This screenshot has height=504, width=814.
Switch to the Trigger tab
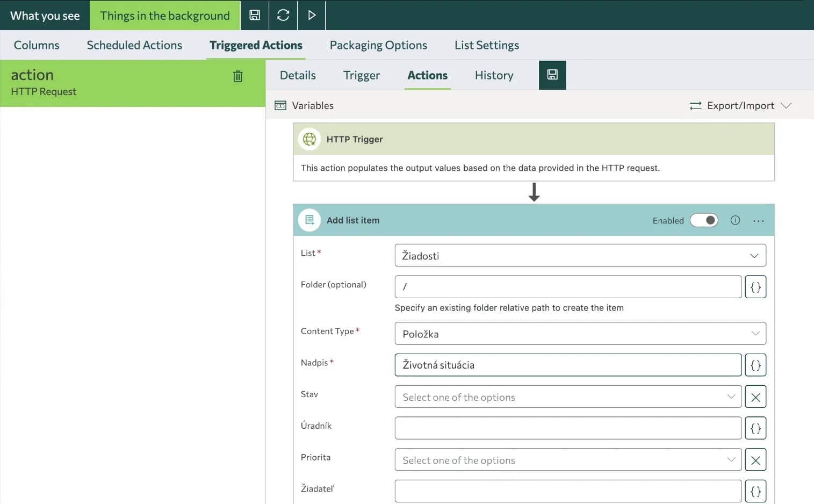[362, 75]
